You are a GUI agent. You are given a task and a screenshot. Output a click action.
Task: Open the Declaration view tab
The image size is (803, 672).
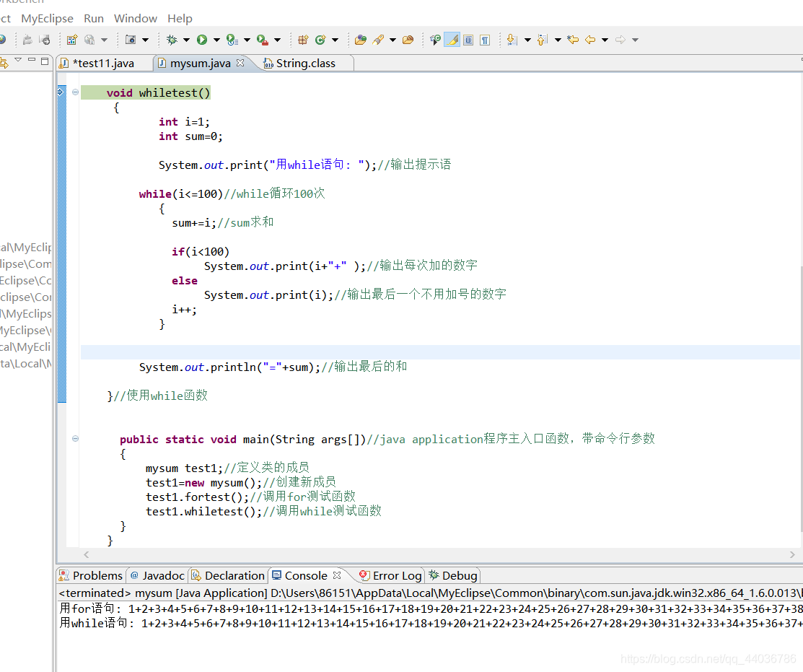point(228,575)
